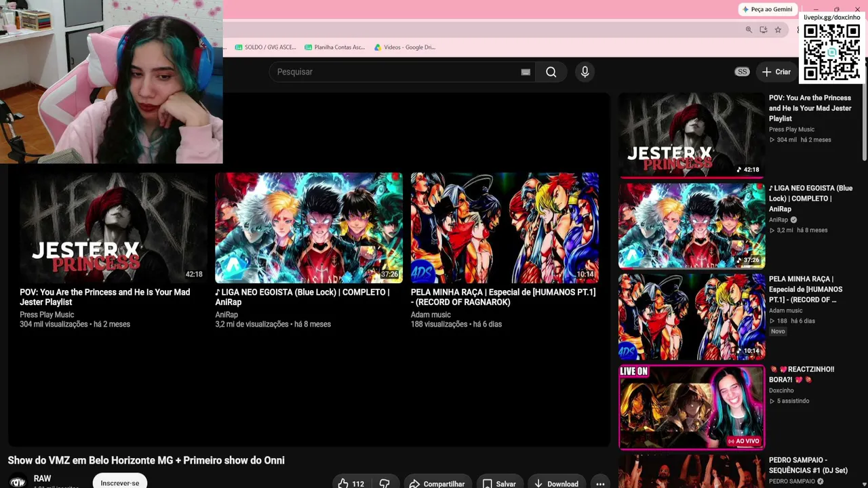Open the Jester X Princess endscreen thumbnail

click(x=113, y=228)
